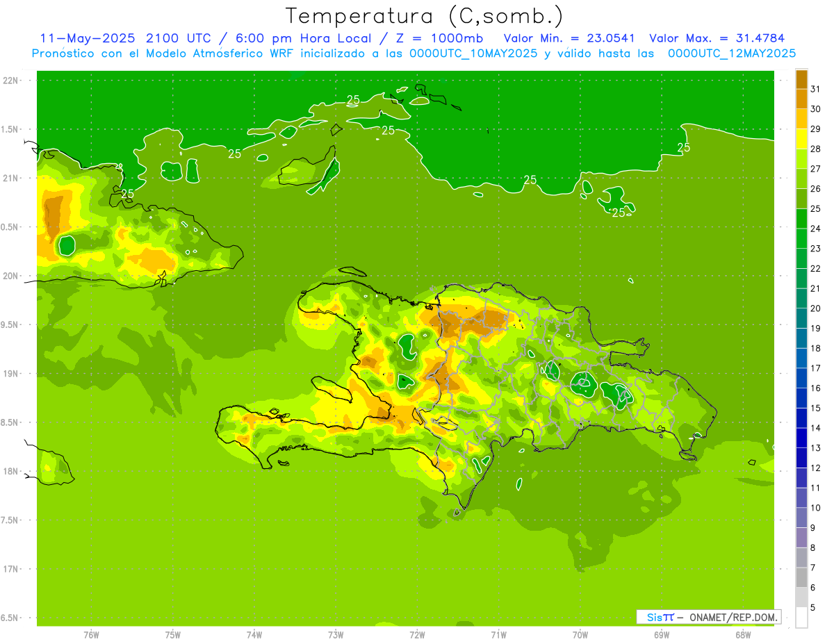This screenshot has height=644, width=834.
Task: Click the 20N latitude label
Action: (x=11, y=276)
